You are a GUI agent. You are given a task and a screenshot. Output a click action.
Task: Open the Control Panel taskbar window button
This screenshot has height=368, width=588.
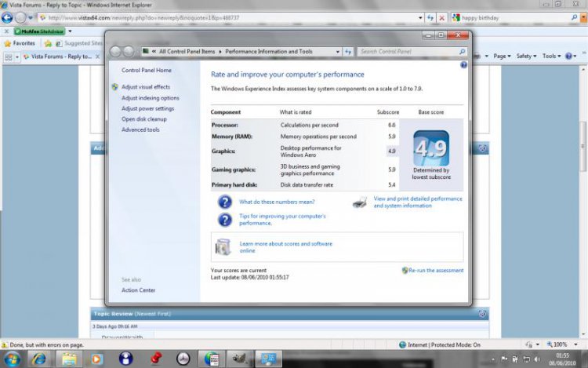coord(268,359)
